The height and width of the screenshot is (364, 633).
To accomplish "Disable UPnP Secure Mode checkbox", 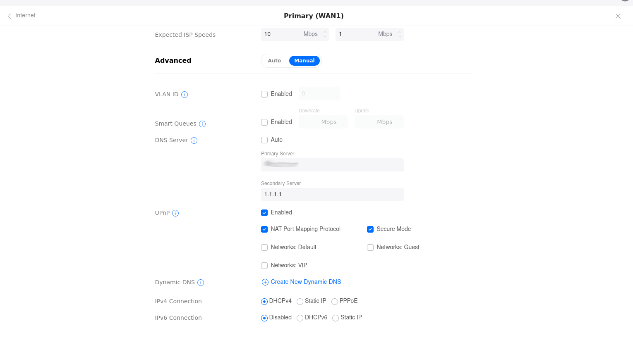I will (x=370, y=229).
